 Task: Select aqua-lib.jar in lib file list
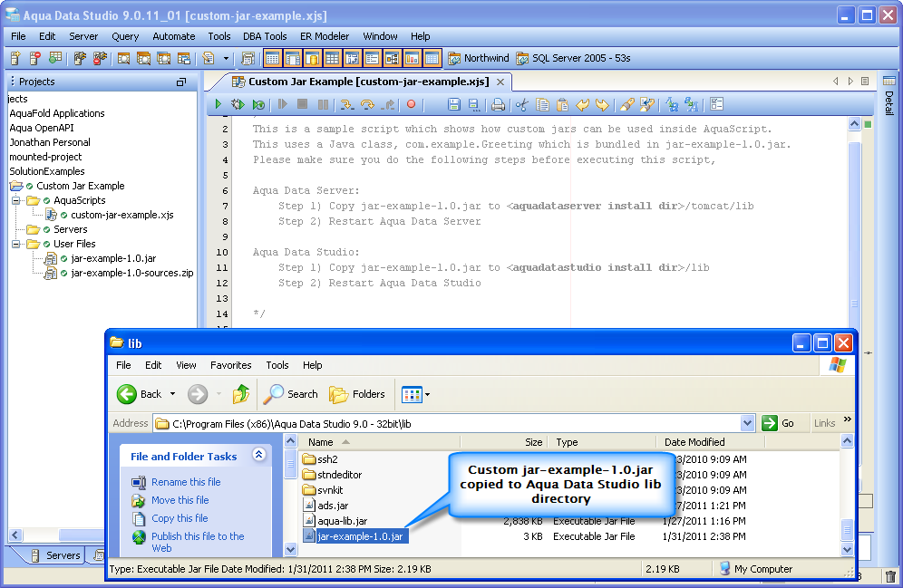[342, 521]
